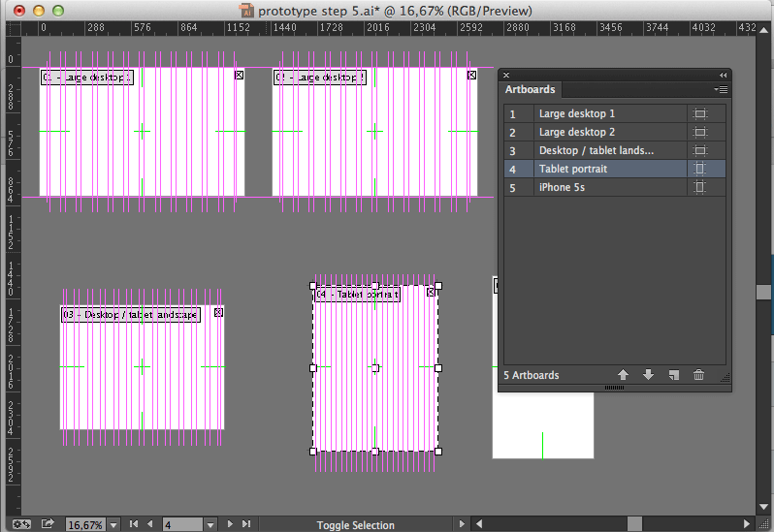The image size is (774, 532).
Task: Collapse the Artboards panel with double arrows
Action: (723, 75)
